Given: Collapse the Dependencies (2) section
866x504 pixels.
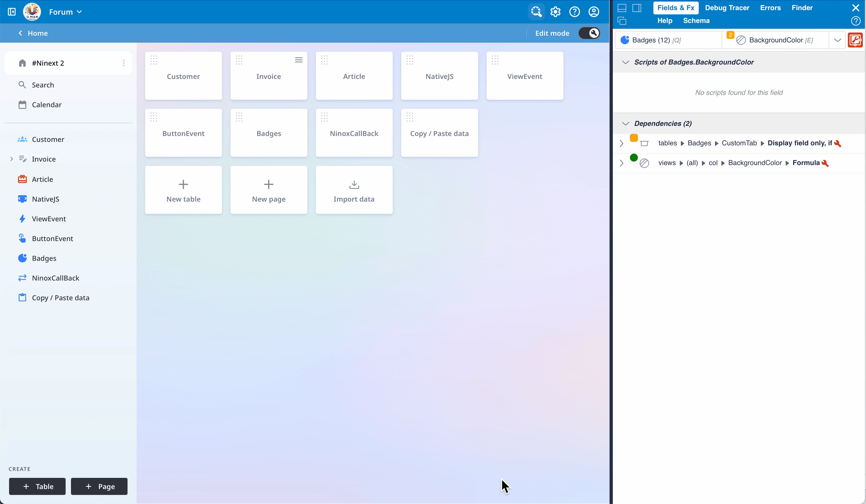Looking at the screenshot, I should point(625,124).
